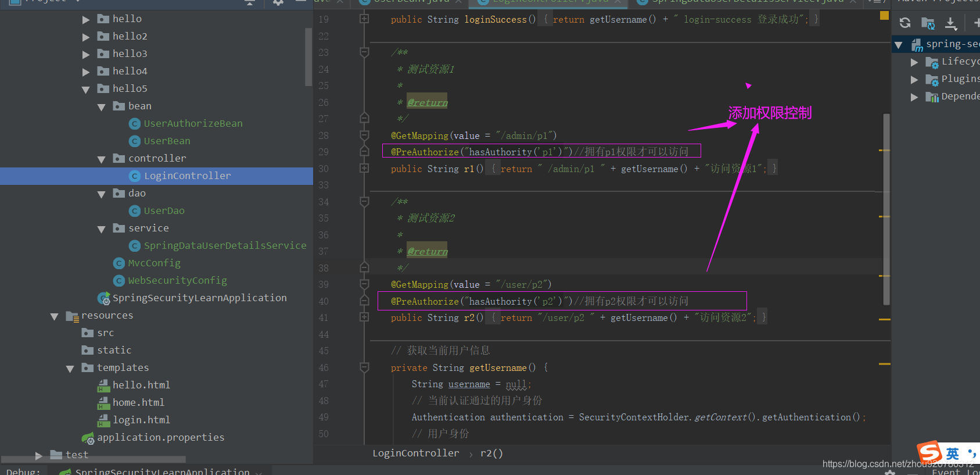Click the project panel horizontal scrollbar
The width and height of the screenshot is (980, 475).
tap(94, 459)
